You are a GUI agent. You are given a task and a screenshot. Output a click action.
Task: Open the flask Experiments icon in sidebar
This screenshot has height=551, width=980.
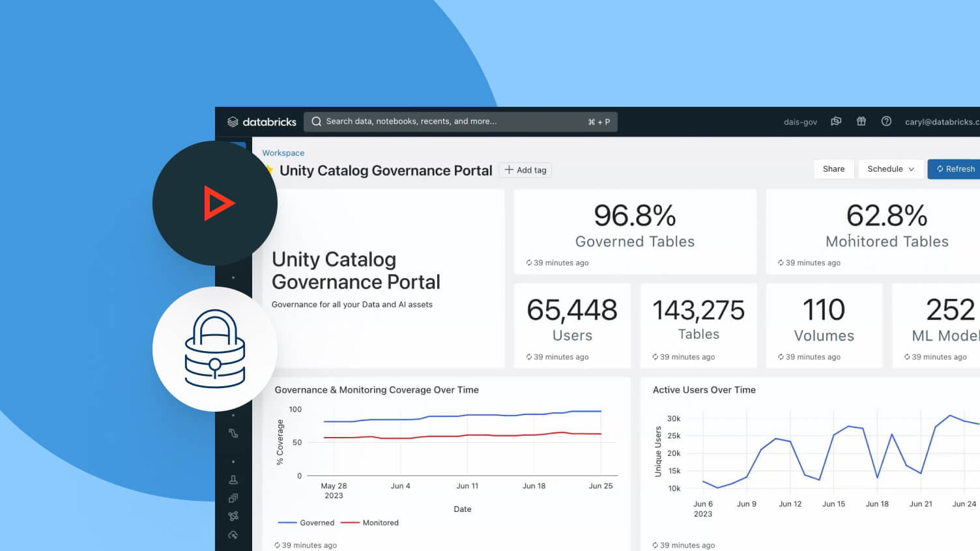click(233, 479)
